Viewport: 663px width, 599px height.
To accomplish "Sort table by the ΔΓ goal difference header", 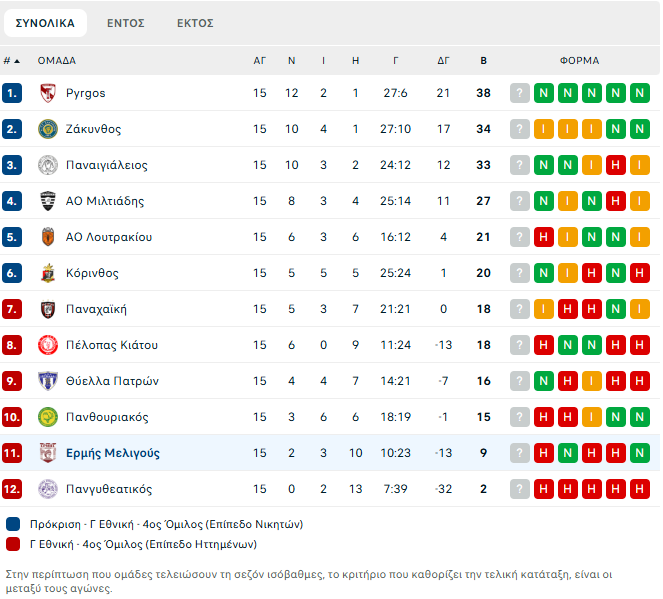I will [444, 61].
